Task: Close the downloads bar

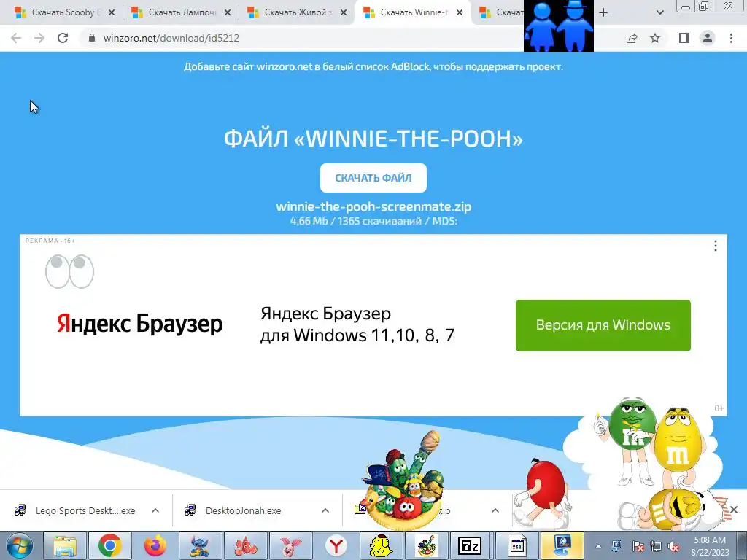Action: click(734, 510)
